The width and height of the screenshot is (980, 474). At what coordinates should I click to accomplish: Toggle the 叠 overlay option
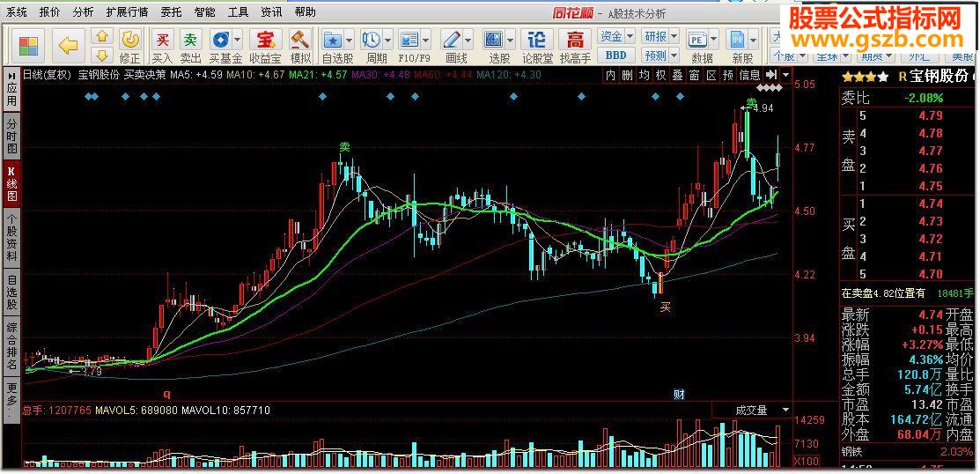[x=677, y=76]
